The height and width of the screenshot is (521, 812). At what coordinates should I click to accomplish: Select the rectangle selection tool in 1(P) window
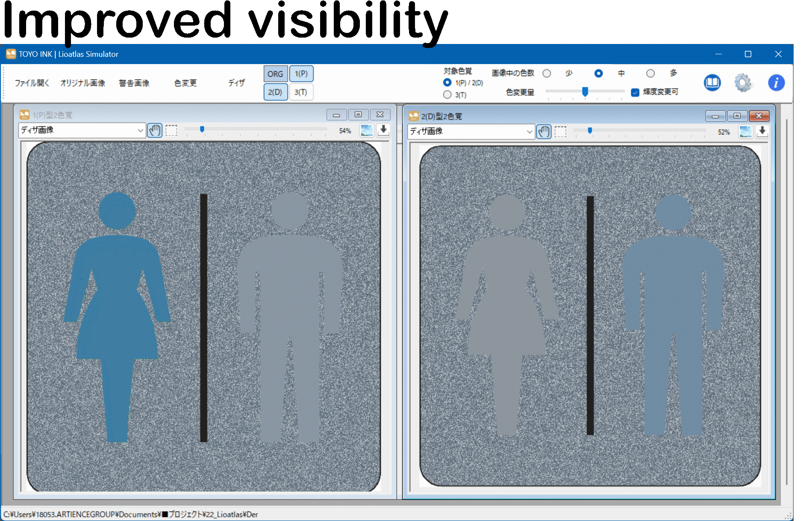point(171,130)
